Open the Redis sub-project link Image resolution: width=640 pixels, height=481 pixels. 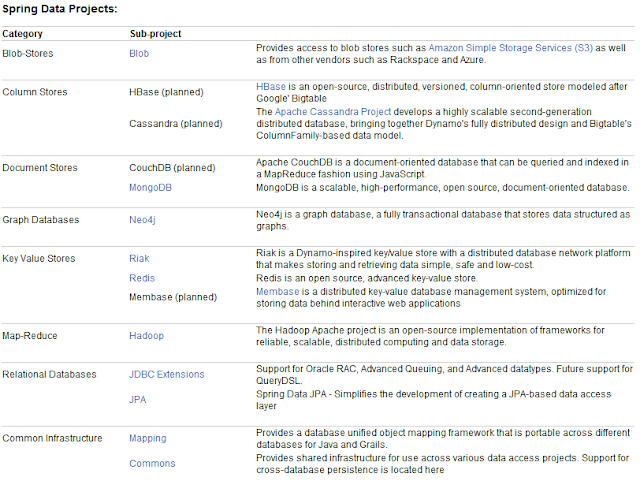[142, 278]
